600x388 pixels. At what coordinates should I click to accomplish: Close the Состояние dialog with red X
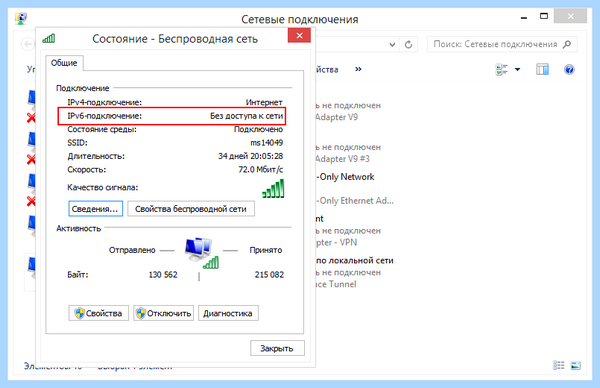pyautogui.click(x=299, y=36)
